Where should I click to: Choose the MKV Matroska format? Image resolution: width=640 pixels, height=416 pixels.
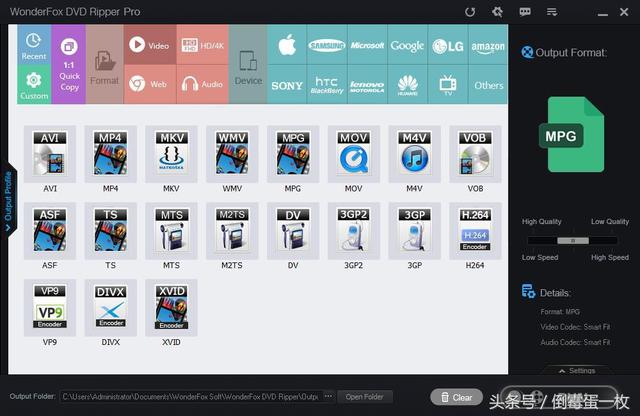[x=171, y=158]
